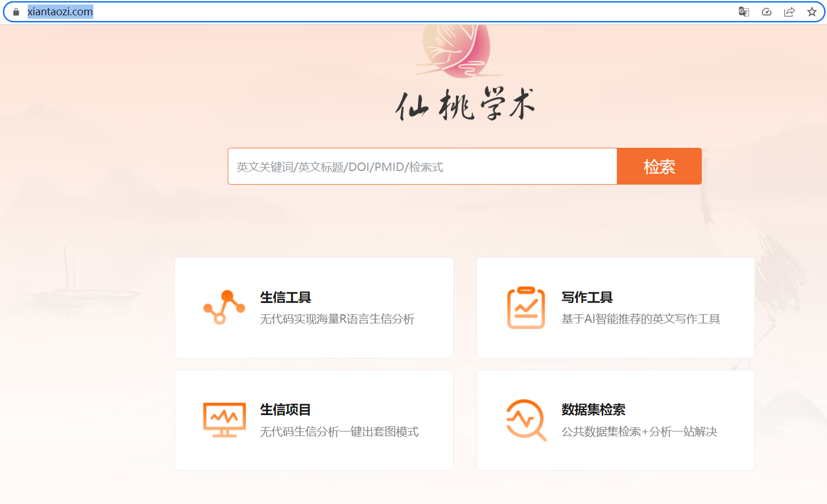Open the 生信工具 heading link
Screen dimensions: 827x504
[x=285, y=297]
